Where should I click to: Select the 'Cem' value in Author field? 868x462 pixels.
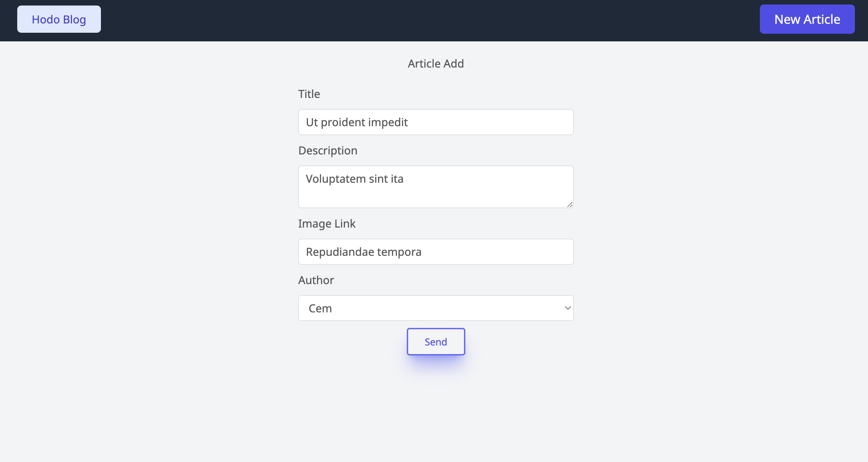click(320, 308)
